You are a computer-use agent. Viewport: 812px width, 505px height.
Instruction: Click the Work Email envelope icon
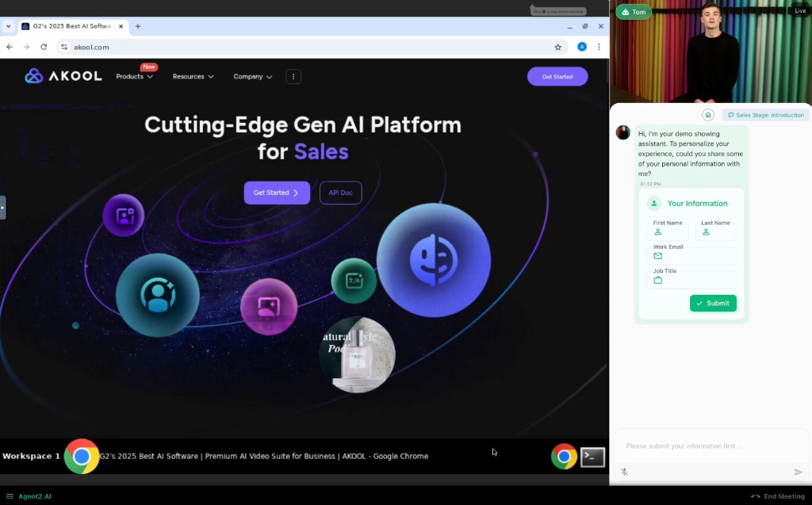pyautogui.click(x=660, y=256)
